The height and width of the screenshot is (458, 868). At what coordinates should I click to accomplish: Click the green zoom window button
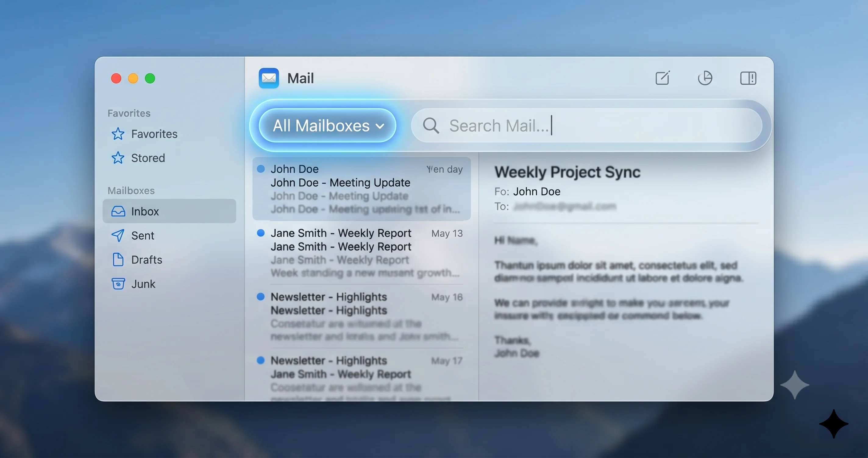tap(150, 78)
